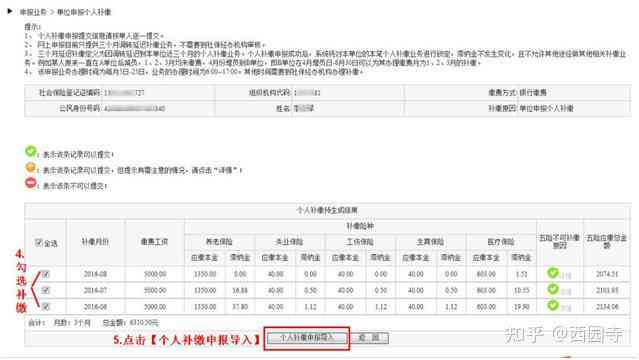The height and width of the screenshot is (360, 639).
Task: Click the black triangle breadcrumb arrow icon
Action: pos(10,11)
